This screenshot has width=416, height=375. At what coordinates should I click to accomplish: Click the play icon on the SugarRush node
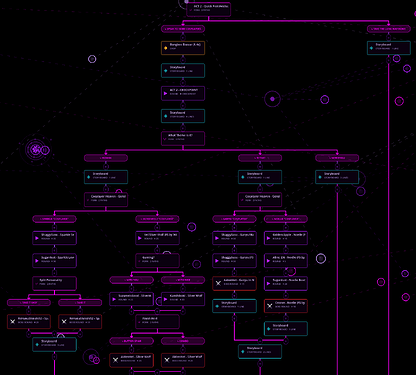tap(37, 261)
